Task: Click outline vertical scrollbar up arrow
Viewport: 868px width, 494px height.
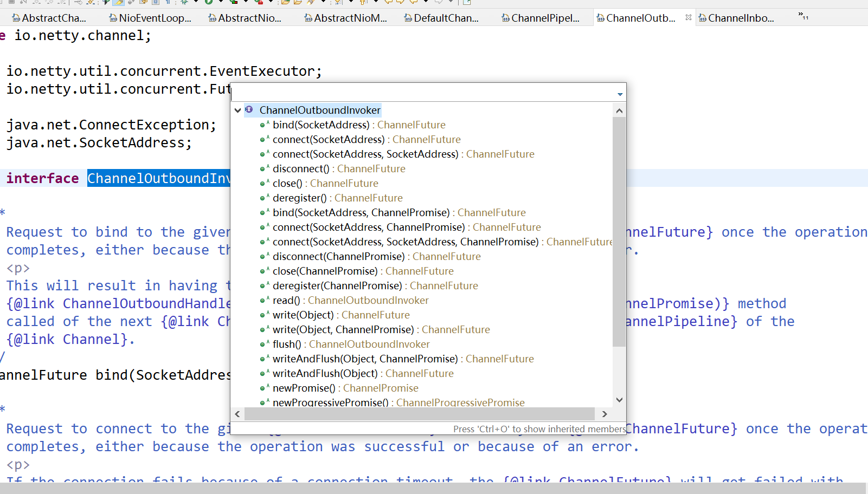Action: pyautogui.click(x=619, y=110)
